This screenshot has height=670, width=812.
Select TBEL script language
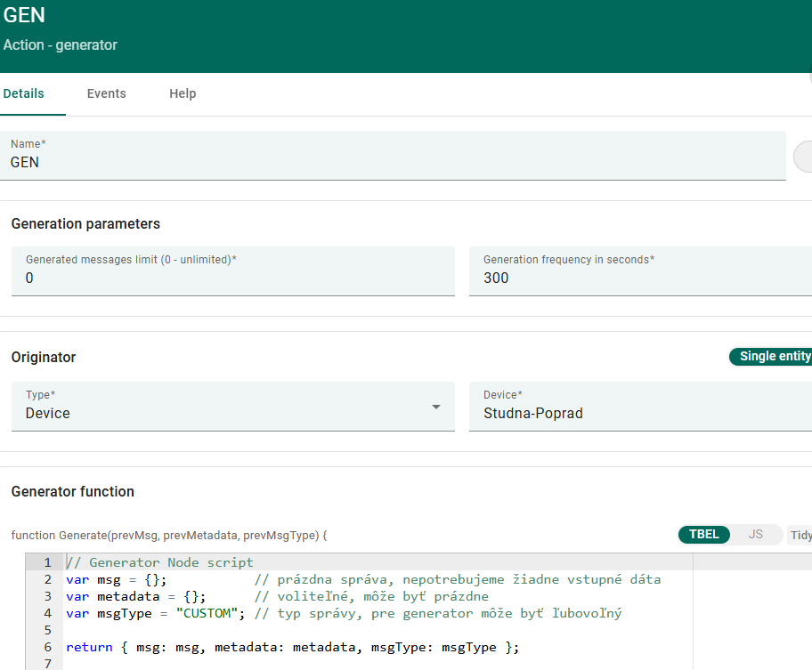pos(704,535)
